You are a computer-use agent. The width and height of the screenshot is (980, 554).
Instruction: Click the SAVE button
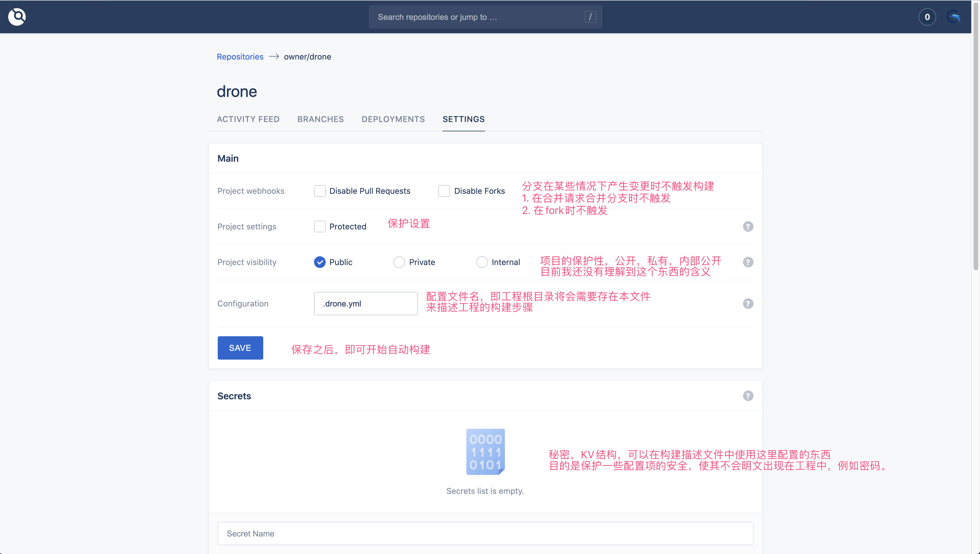240,348
